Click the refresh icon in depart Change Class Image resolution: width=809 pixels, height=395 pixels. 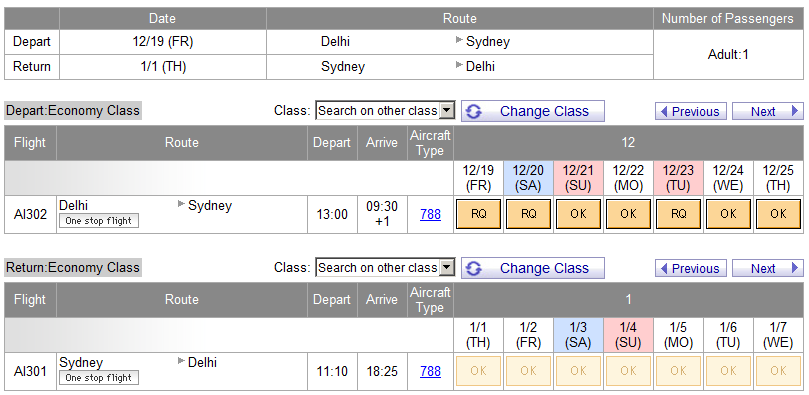pyautogui.click(x=473, y=111)
